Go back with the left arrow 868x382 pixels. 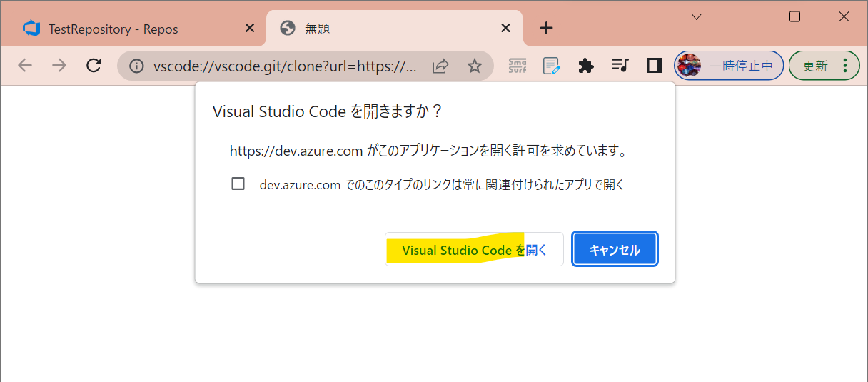[x=25, y=66]
